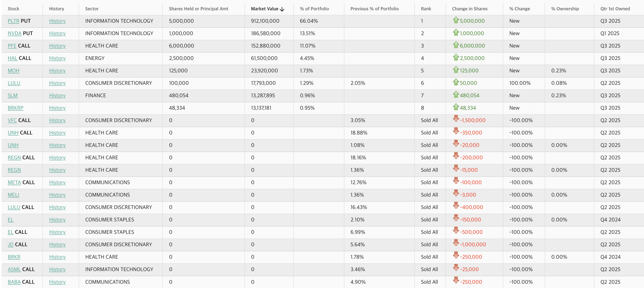Click the Market Value sort arrow
The height and width of the screenshot is (288, 644).
click(x=282, y=9)
